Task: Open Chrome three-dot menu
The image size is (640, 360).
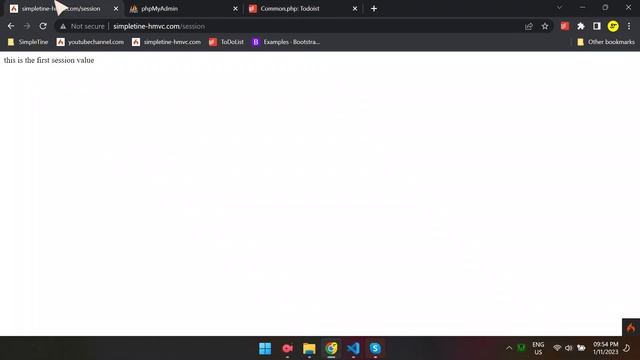Action: click(629, 26)
